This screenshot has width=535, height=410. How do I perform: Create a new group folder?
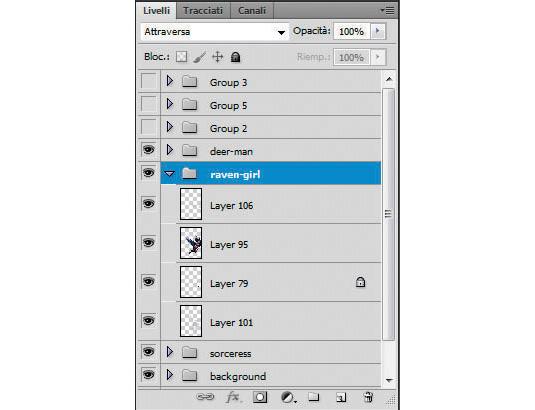[x=314, y=397]
